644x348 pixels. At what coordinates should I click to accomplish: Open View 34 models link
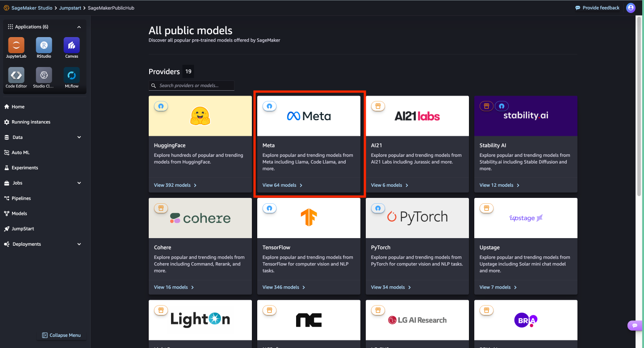(x=391, y=287)
